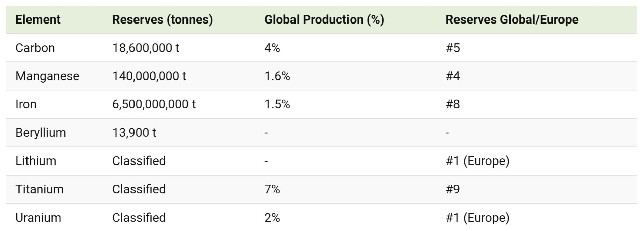The height and width of the screenshot is (231, 644).
Task: Select the 140,000,000 t reserves cell
Action: [149, 76]
